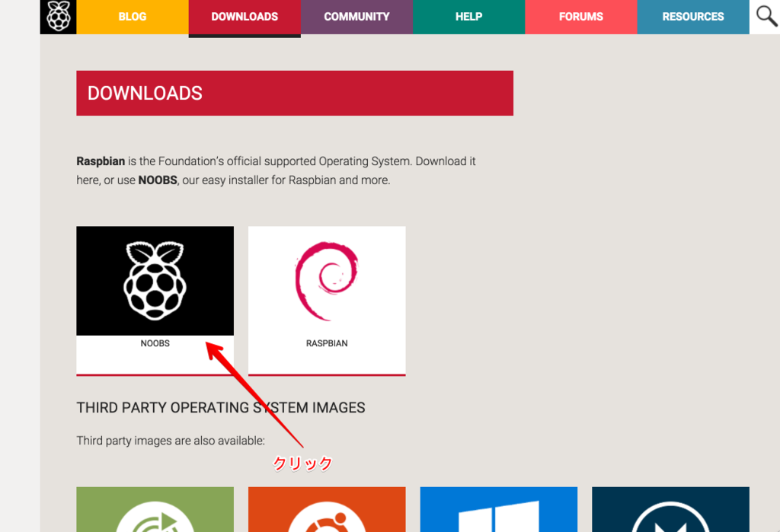Screen dimensions: 780x532
Task: Open the orange Snappy Ubuntu tile
Action: tap(327, 510)
